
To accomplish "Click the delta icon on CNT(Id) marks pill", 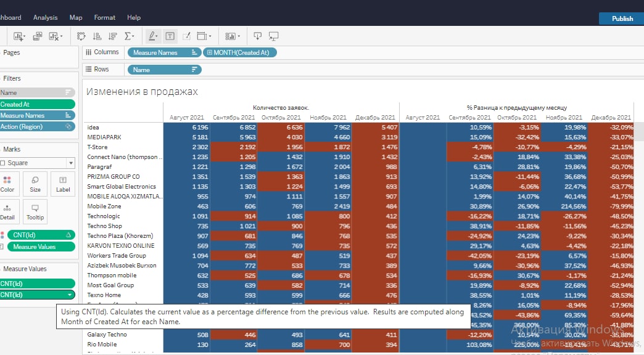I will (x=68, y=235).
